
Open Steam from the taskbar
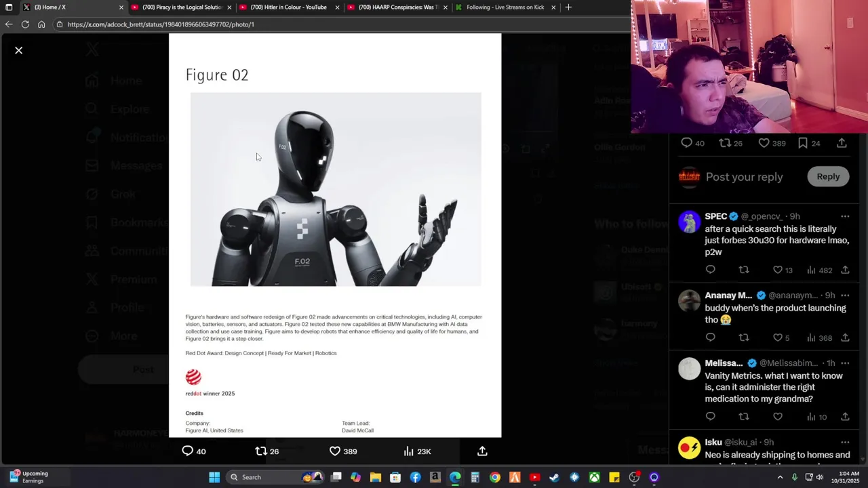pyautogui.click(x=554, y=477)
